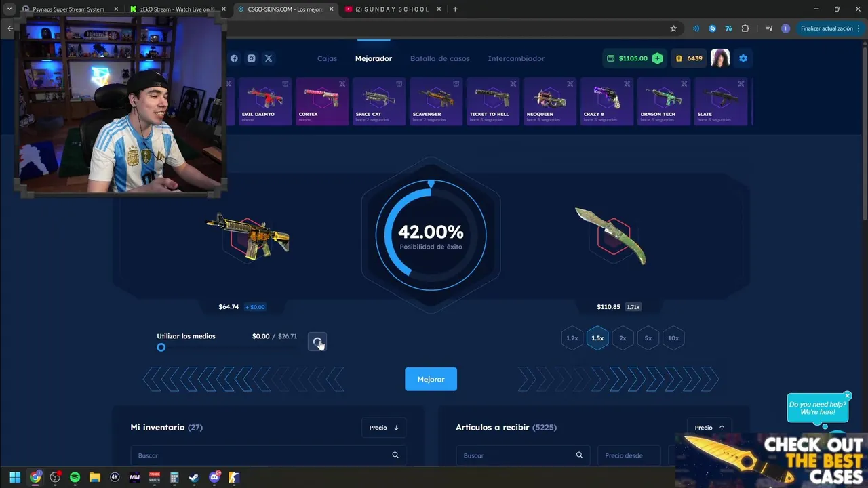The width and height of the screenshot is (868, 488).
Task: Select the green knife target item image
Action: pos(611,235)
